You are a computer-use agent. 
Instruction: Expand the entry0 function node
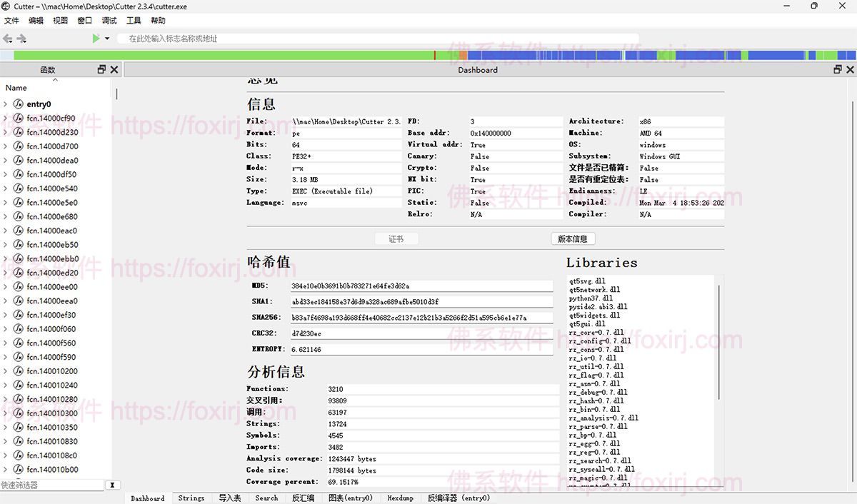click(6, 104)
